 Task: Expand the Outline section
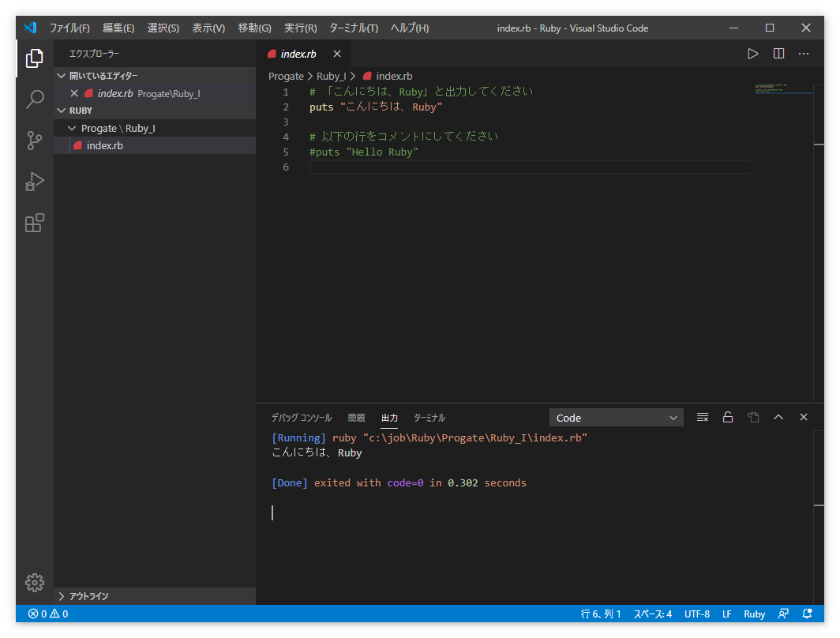(88, 596)
